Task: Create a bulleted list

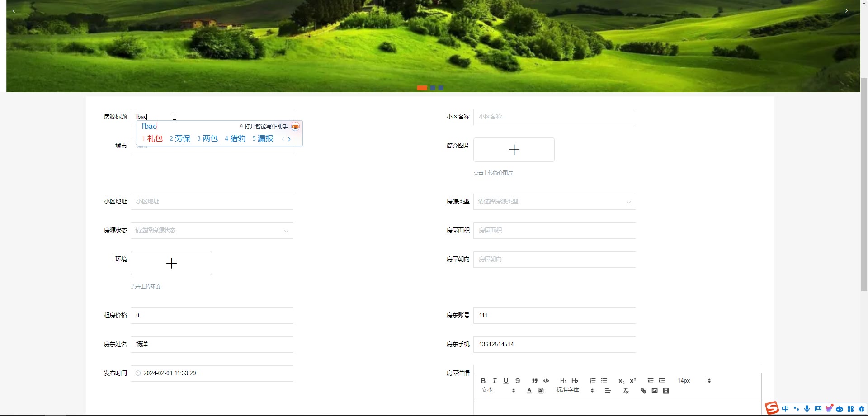Action: (604, 381)
